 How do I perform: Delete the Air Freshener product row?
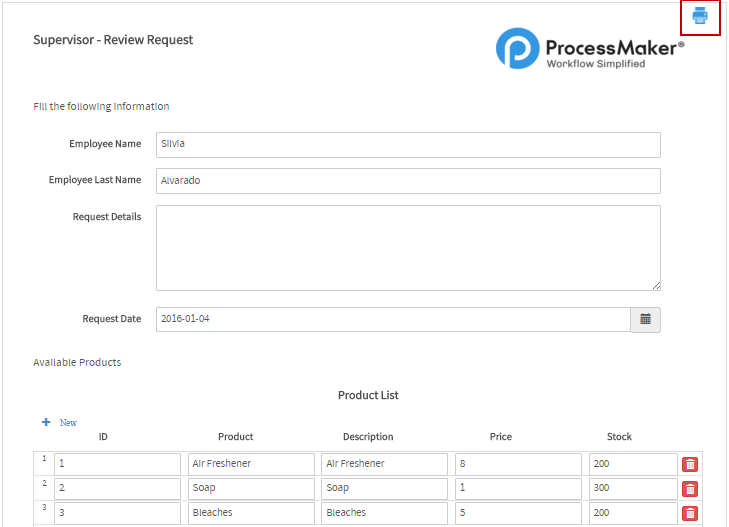pos(689,464)
